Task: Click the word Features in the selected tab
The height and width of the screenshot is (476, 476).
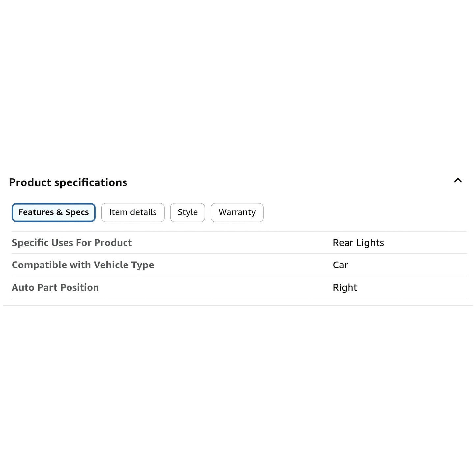Action: point(36,212)
